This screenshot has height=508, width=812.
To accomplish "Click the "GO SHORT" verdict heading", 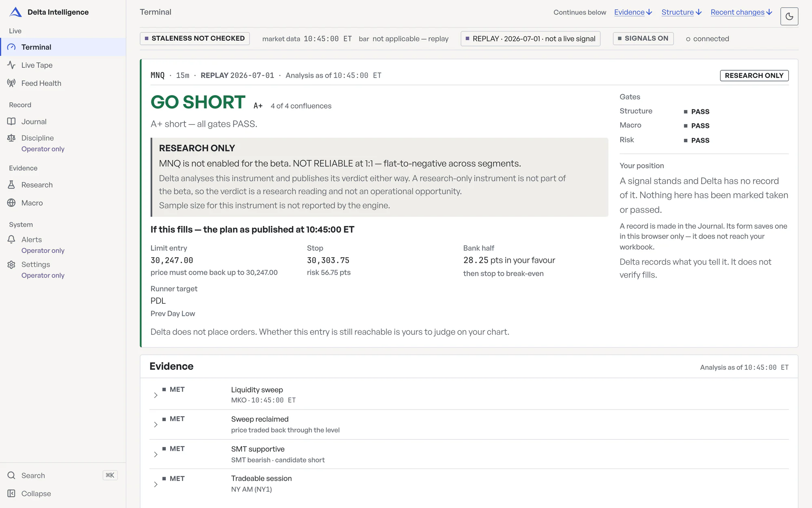I will (x=198, y=102).
